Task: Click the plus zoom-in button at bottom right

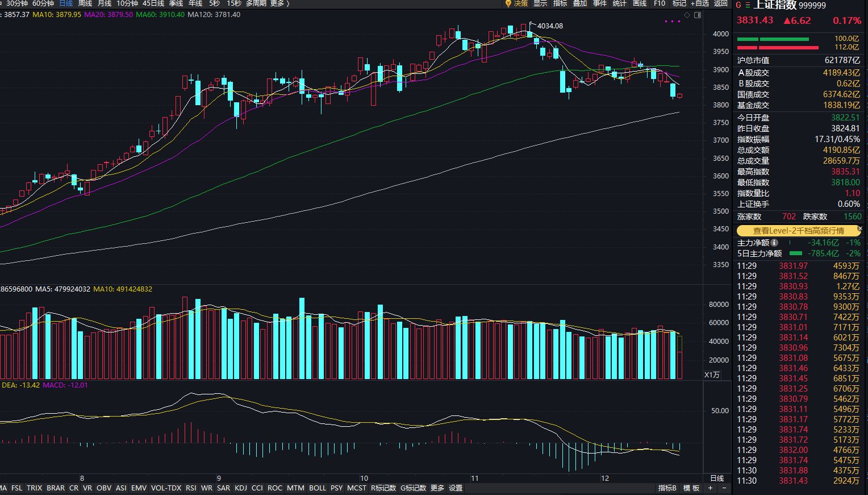Action: pyautogui.click(x=710, y=488)
